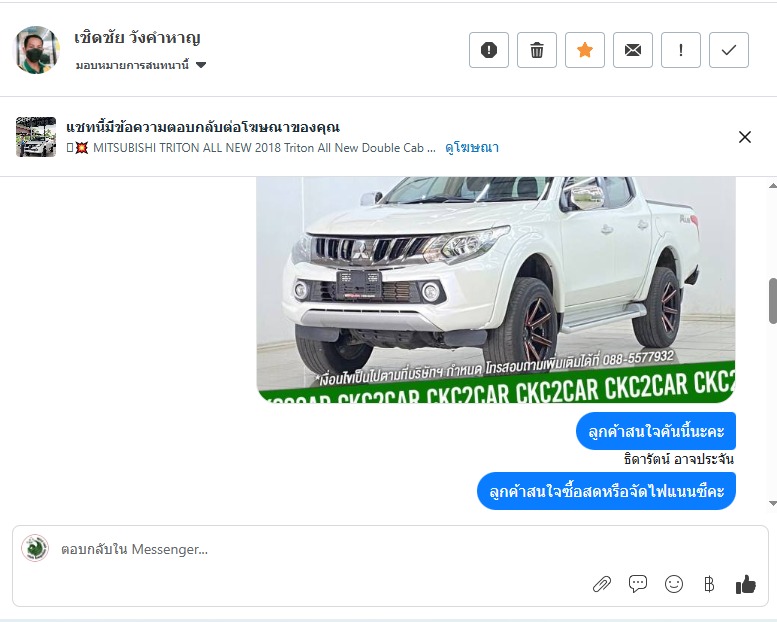Click the chat scrollbar up arrow
777x622 pixels.
pos(772,185)
